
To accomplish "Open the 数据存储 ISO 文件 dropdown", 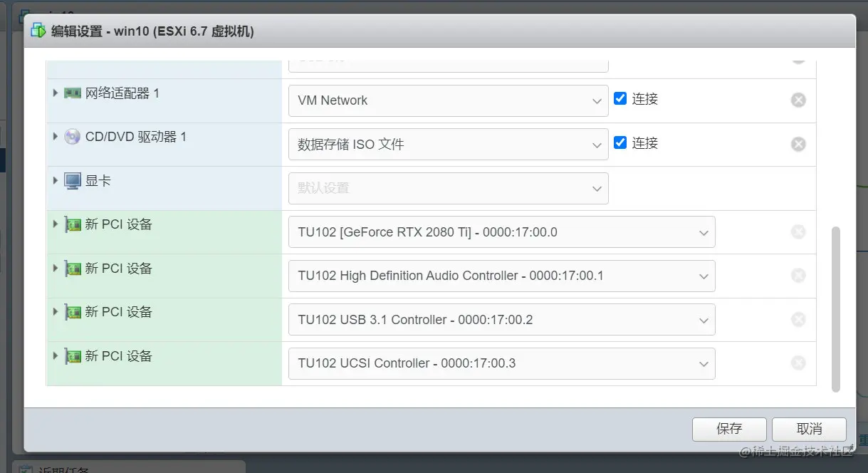I will pos(449,145).
